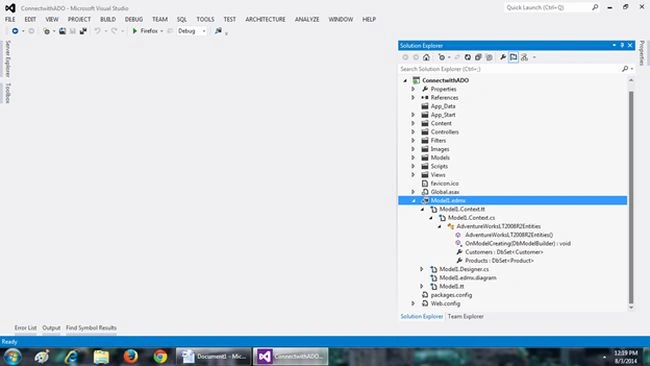
Task: Toggle the Show All Files icon
Action: [x=489, y=57]
